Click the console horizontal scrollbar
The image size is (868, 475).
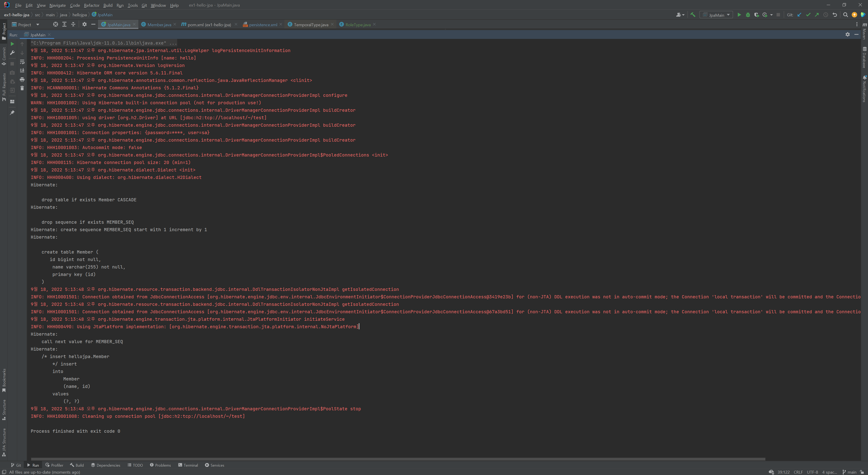tap(398, 459)
